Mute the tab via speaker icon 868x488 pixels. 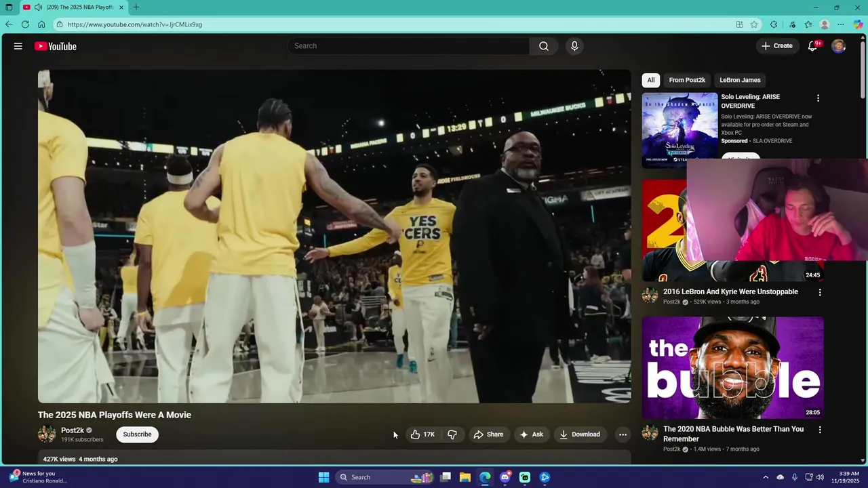(x=38, y=7)
